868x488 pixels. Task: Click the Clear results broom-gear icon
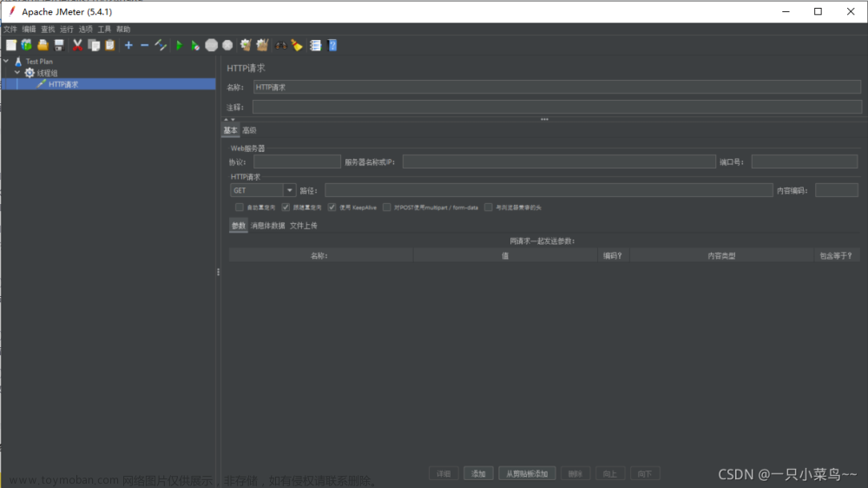pyautogui.click(x=246, y=45)
